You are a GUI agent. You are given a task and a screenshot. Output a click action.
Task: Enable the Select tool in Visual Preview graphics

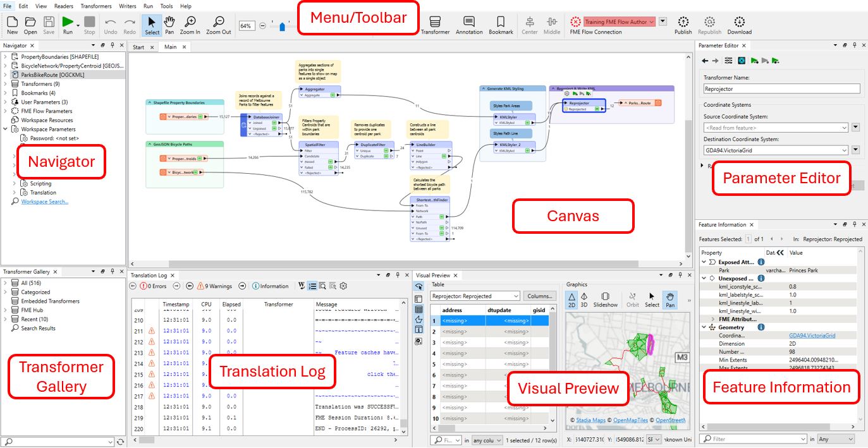point(652,300)
